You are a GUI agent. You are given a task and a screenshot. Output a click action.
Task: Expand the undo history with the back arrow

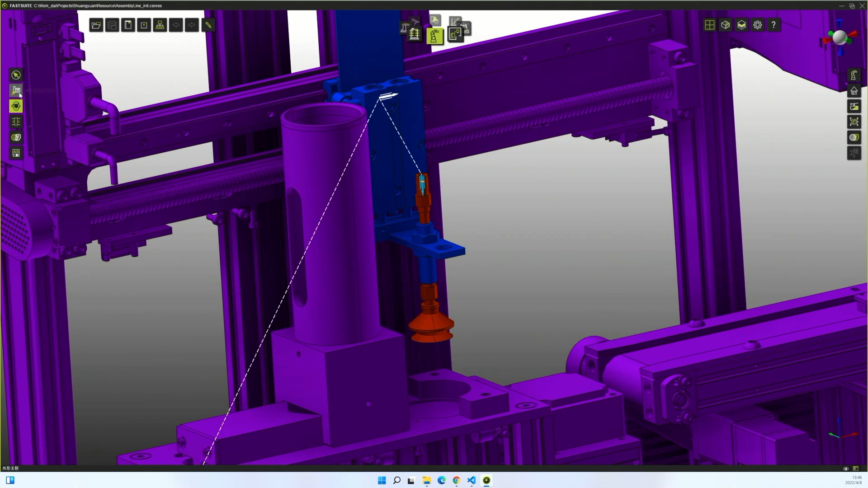[176, 25]
